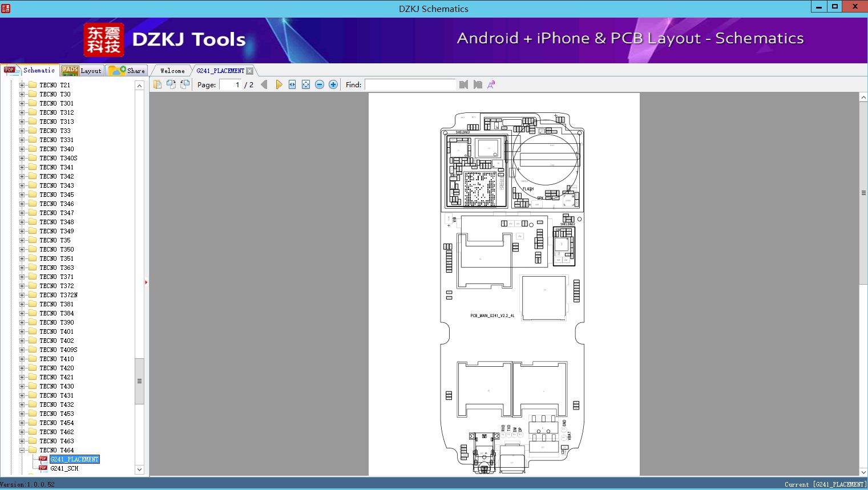Expand the TECNO T312 folder

(22, 112)
